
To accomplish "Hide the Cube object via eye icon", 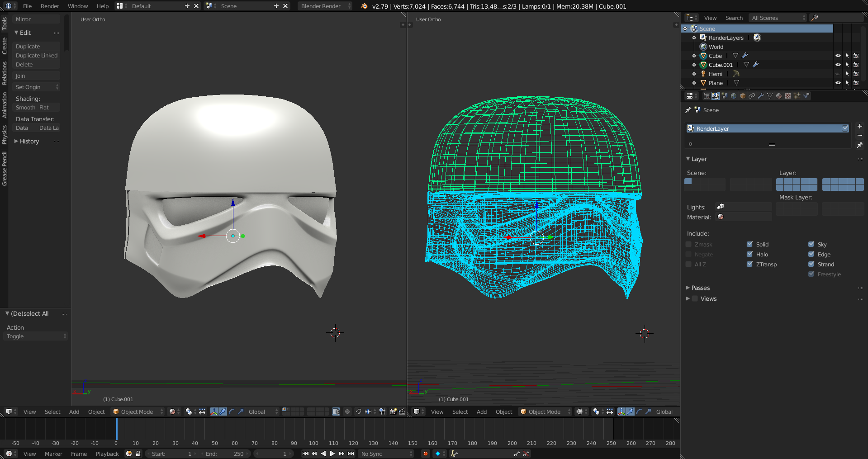I will coord(838,56).
